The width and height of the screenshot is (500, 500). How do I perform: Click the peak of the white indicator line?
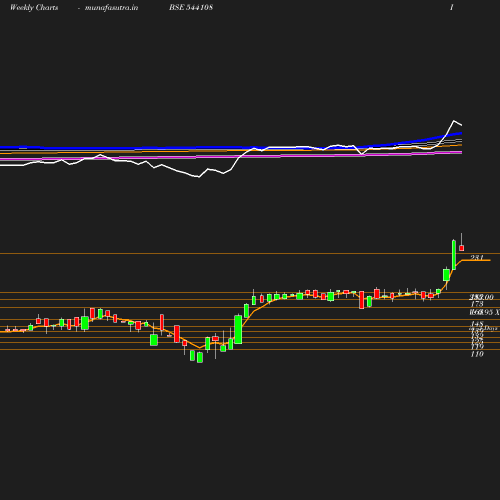[454, 121]
